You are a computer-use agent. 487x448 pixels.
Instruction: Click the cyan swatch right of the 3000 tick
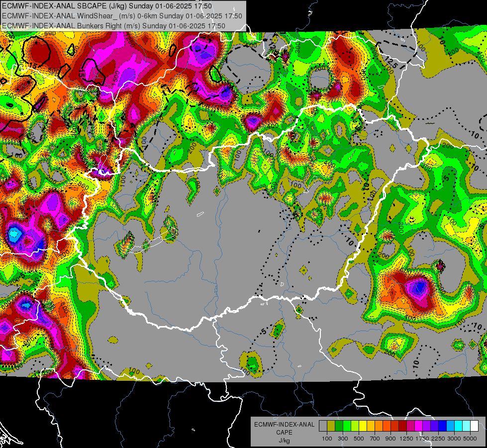click(459, 426)
